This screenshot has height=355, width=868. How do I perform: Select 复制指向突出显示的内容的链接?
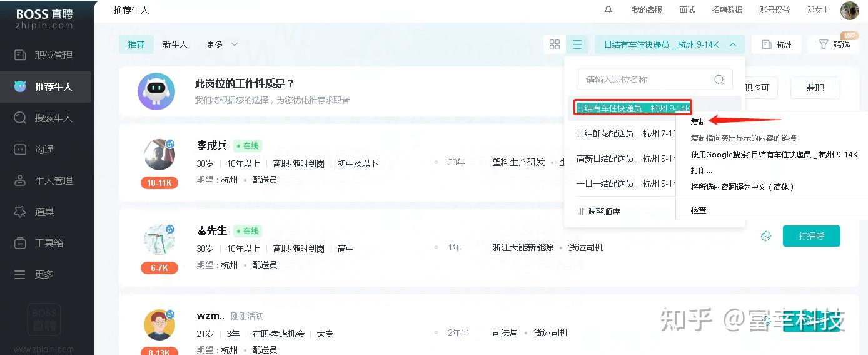coord(744,138)
